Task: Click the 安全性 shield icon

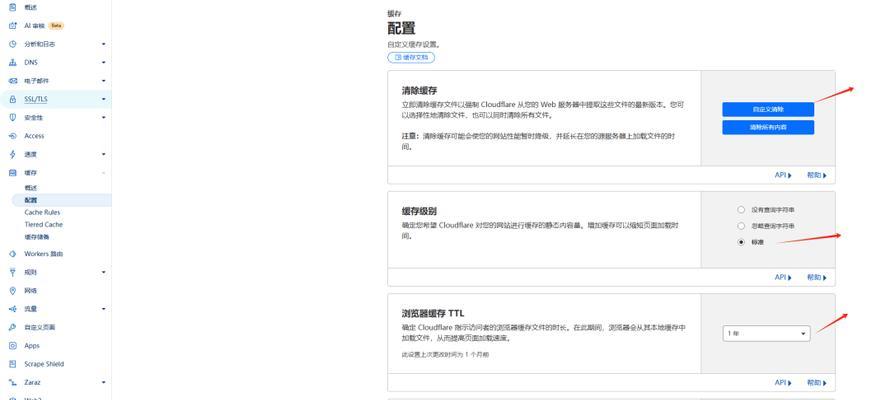Action: 12,117
